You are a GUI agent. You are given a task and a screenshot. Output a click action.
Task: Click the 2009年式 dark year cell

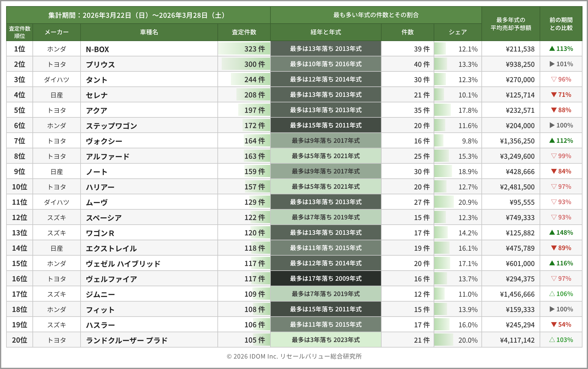tap(326, 278)
